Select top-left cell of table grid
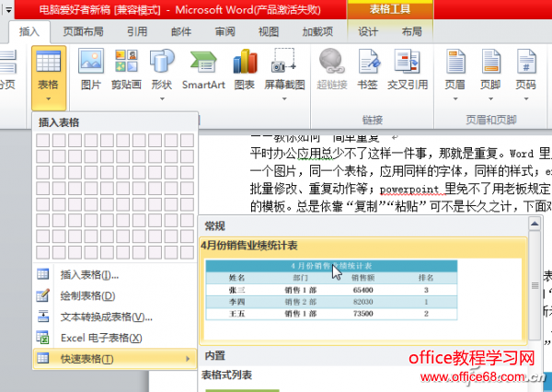 click(43, 140)
